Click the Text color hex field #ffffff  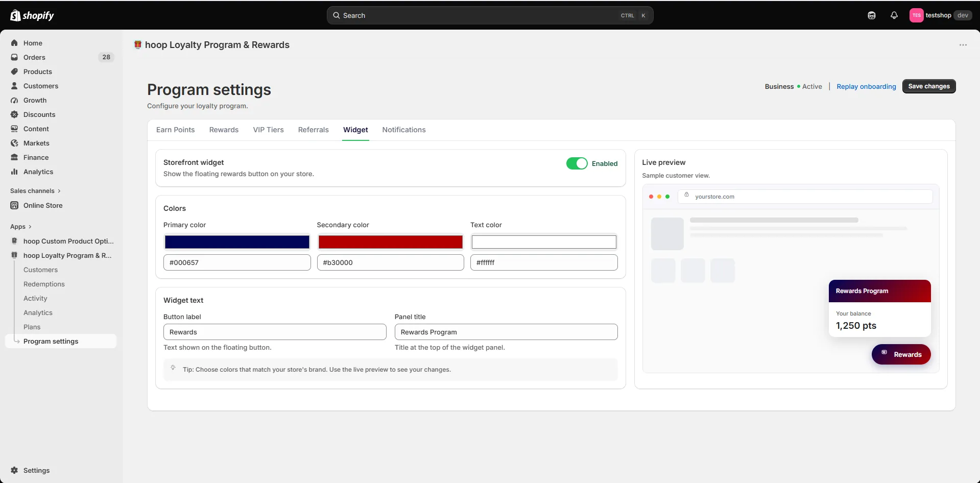(544, 262)
